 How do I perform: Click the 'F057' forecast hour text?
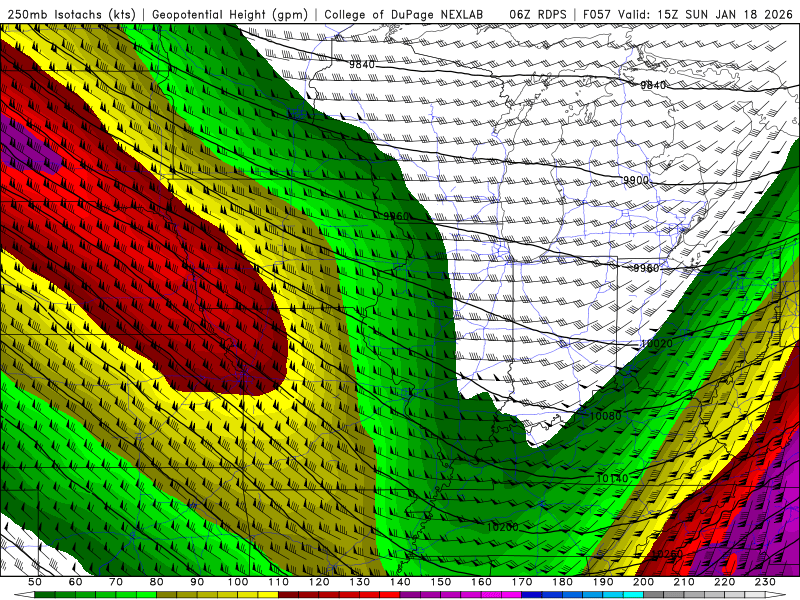coord(597,15)
